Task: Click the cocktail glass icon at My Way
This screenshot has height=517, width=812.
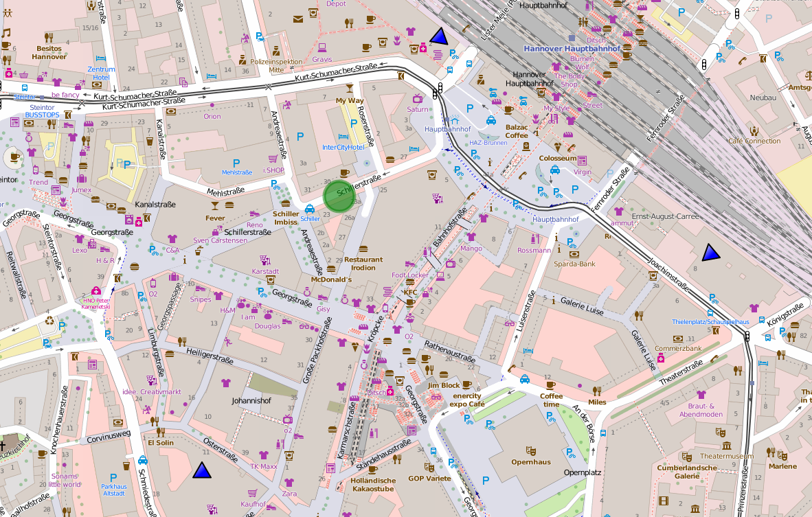Action: point(350,88)
